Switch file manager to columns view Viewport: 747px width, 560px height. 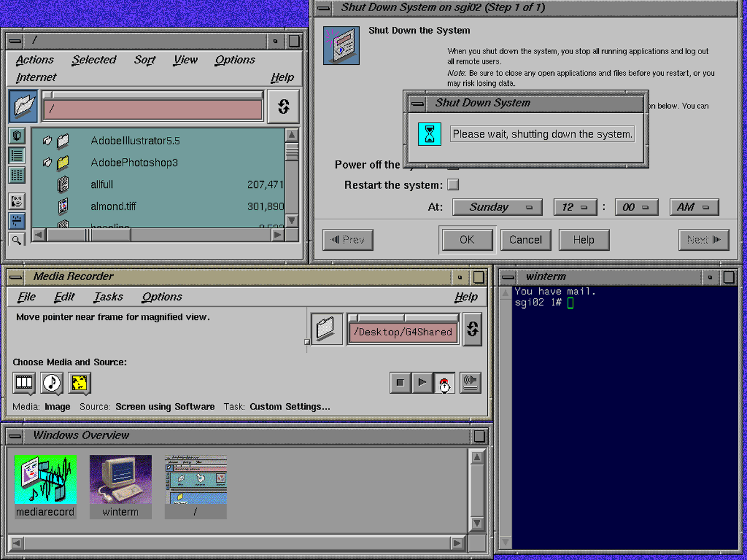17,175
